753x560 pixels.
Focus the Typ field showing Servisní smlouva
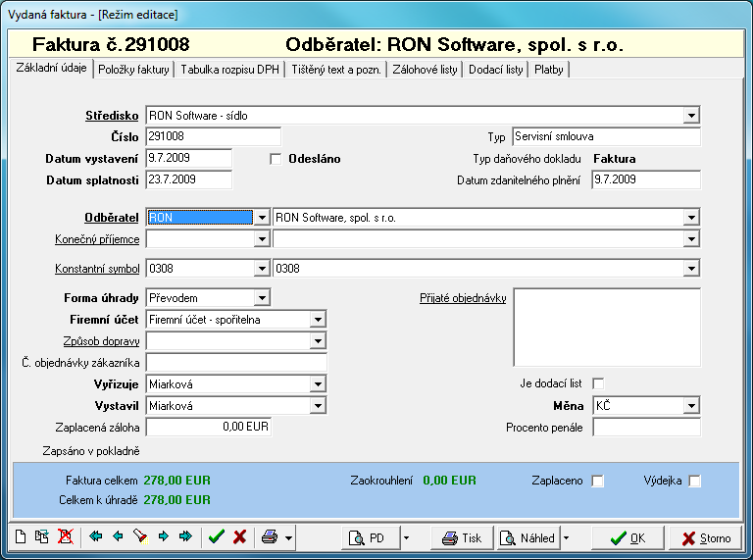(607, 136)
